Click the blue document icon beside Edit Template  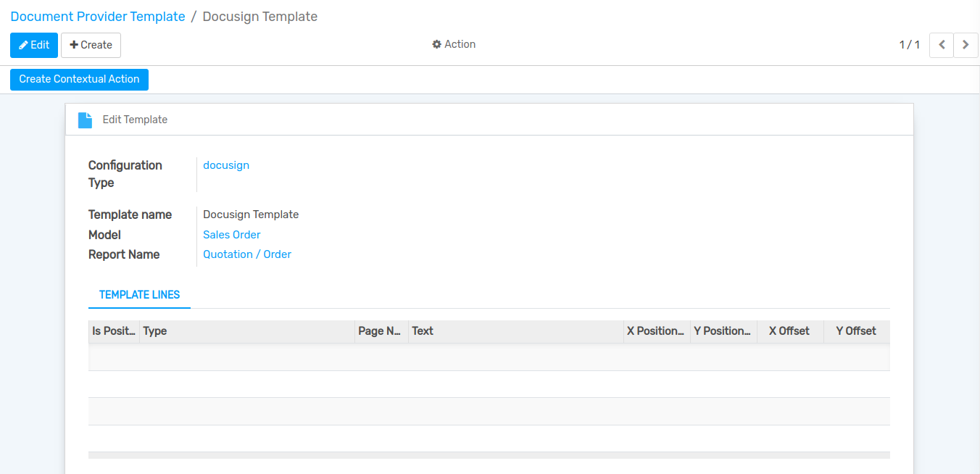pyautogui.click(x=86, y=120)
